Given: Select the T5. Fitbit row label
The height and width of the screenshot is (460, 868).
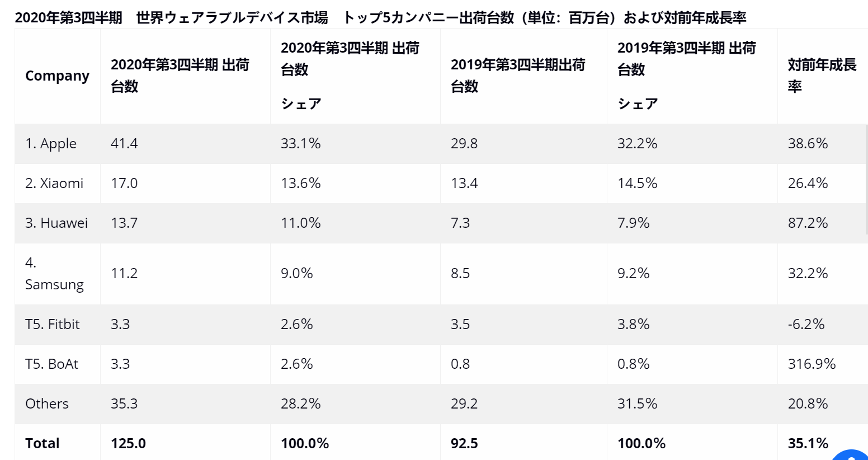Looking at the screenshot, I should click(53, 325).
